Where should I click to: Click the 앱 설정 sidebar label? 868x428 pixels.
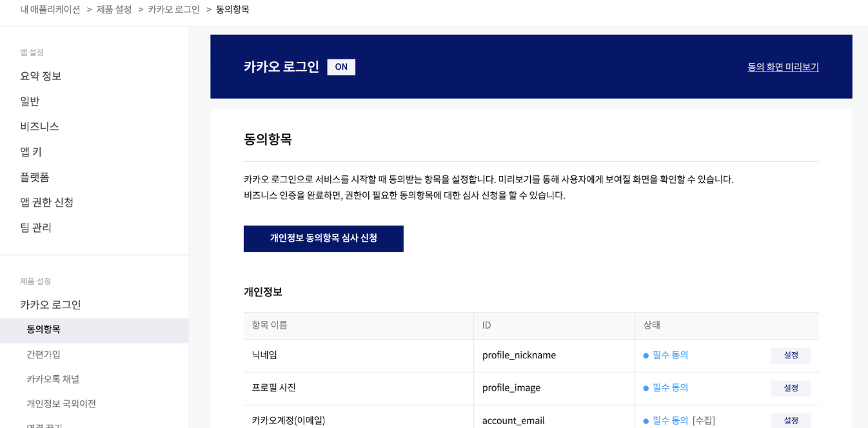coord(32,53)
